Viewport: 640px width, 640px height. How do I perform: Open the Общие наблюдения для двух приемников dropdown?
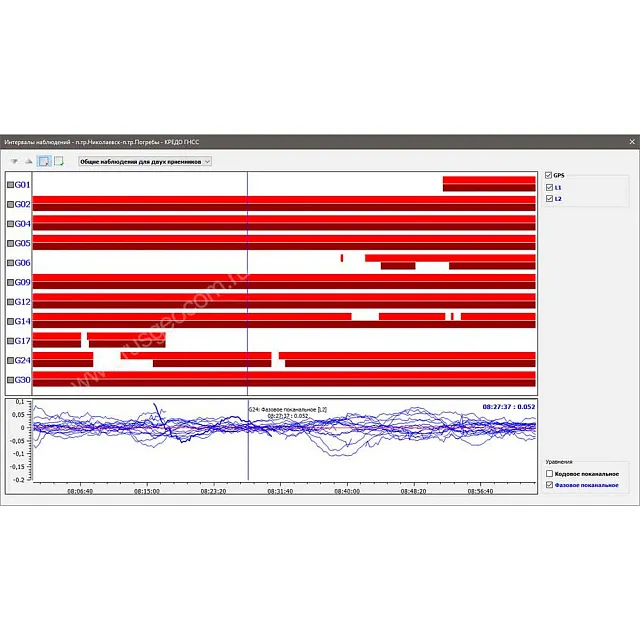(x=145, y=161)
